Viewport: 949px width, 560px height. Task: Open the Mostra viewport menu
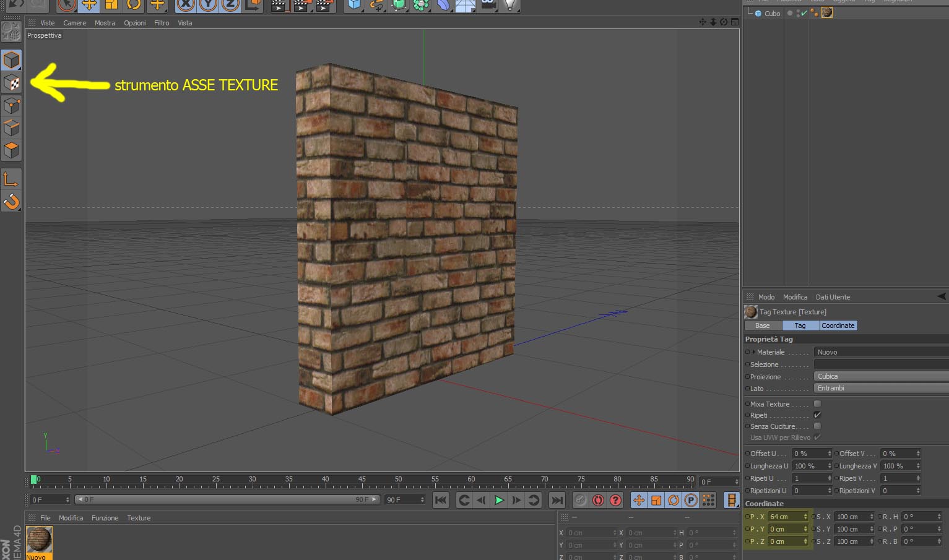pyautogui.click(x=105, y=23)
